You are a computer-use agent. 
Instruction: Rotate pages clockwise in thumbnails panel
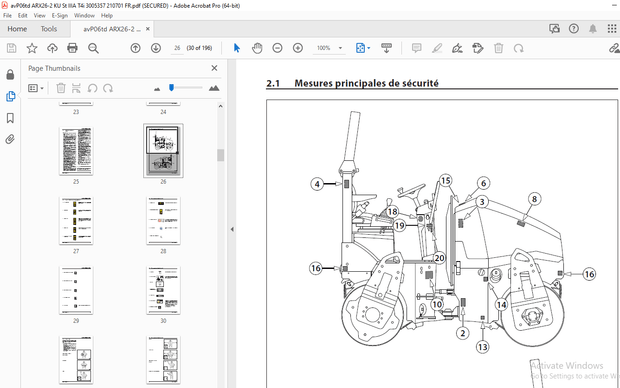point(108,88)
